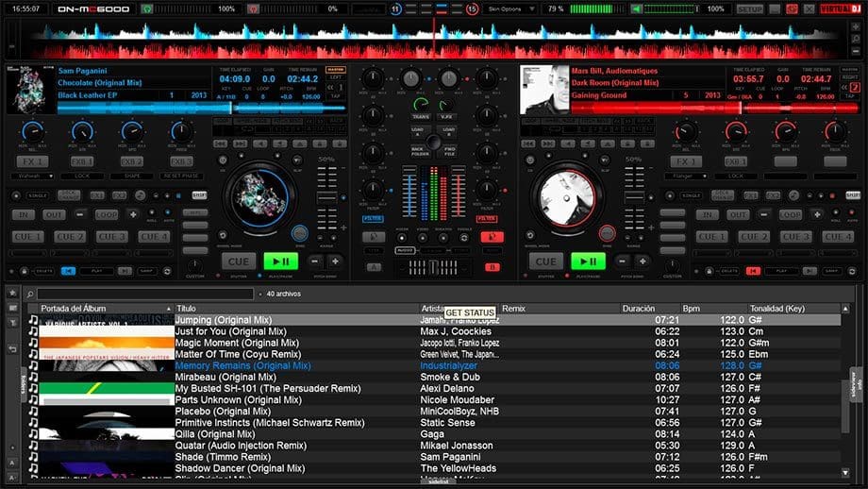The width and height of the screenshot is (868, 489).
Task: Click the browser scrollbar's down arrow
Action: coord(845,472)
